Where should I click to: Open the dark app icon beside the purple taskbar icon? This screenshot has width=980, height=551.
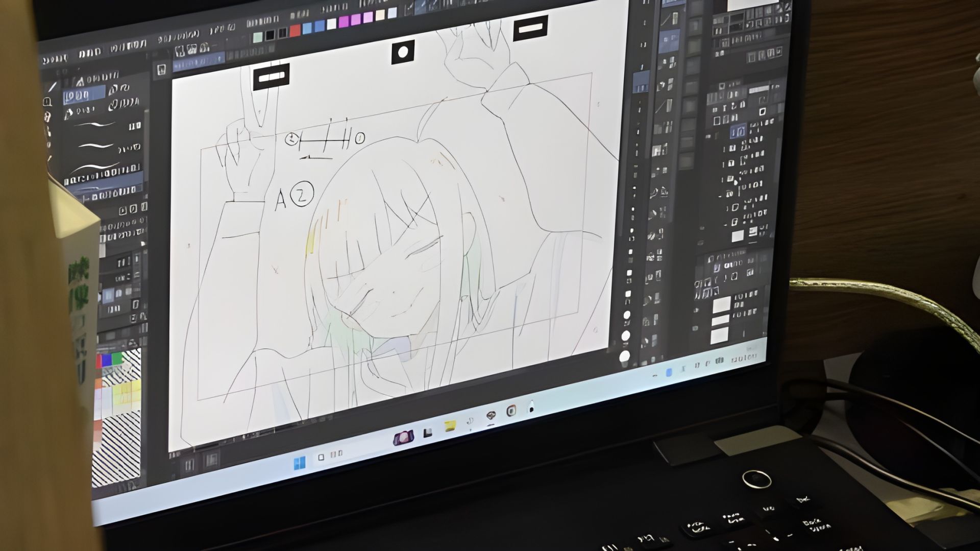(x=428, y=433)
